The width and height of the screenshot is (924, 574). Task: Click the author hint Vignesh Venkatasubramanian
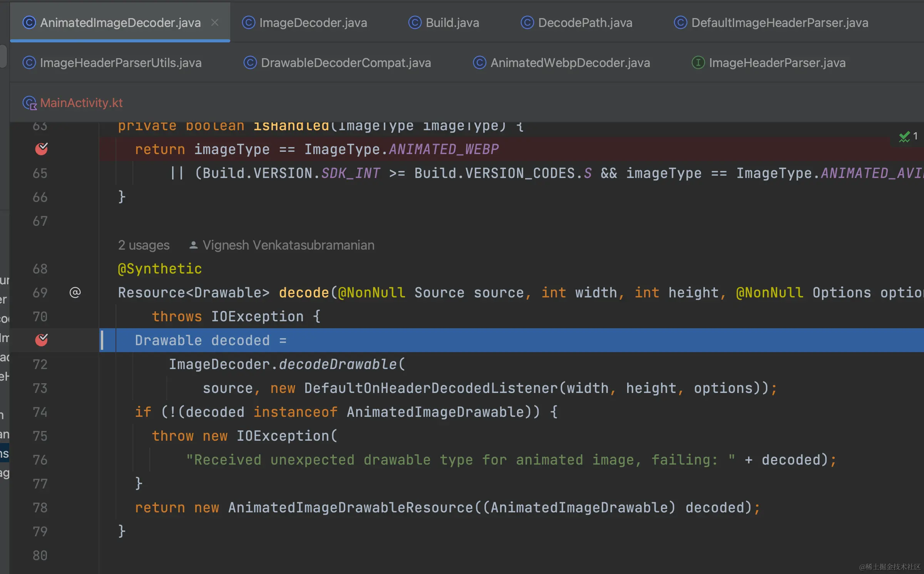[282, 245]
